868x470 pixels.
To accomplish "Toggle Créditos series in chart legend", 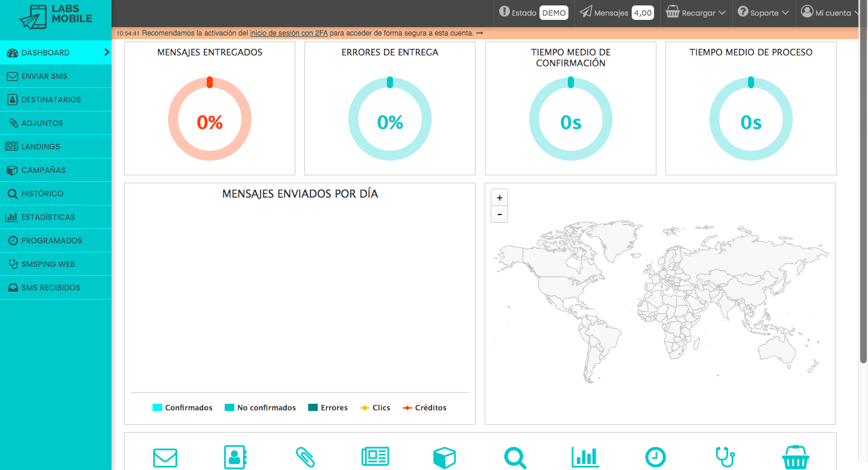I will click(425, 408).
